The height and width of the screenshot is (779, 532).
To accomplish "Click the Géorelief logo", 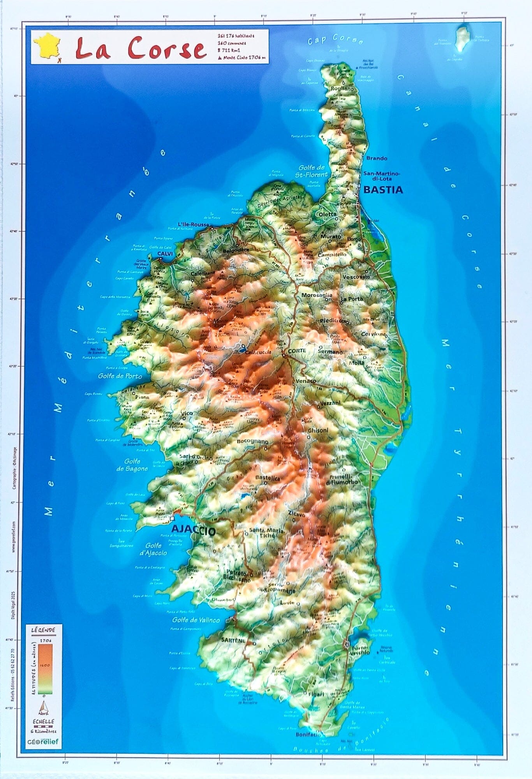I will coord(43,741).
